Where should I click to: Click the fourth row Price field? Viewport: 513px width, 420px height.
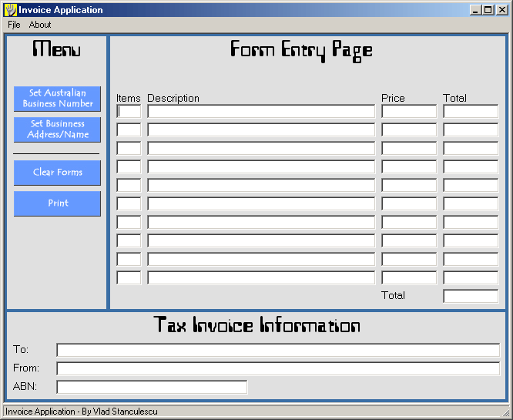click(x=409, y=166)
